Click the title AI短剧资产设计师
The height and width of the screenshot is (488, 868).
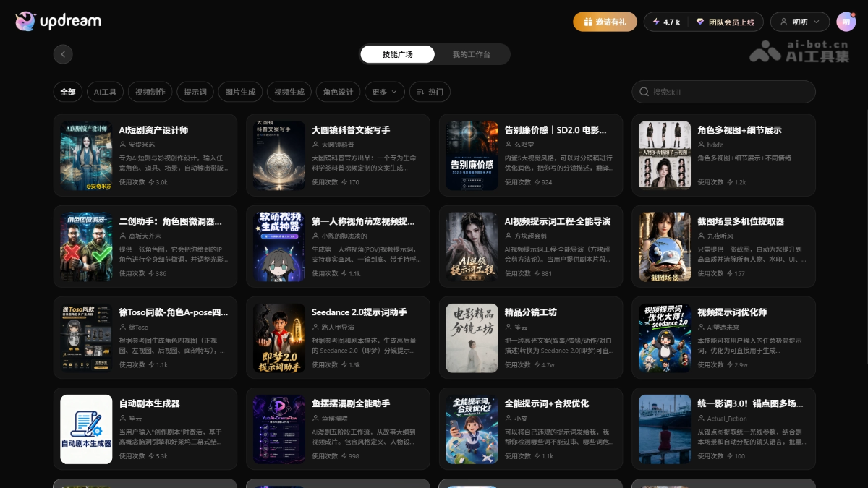(x=153, y=130)
